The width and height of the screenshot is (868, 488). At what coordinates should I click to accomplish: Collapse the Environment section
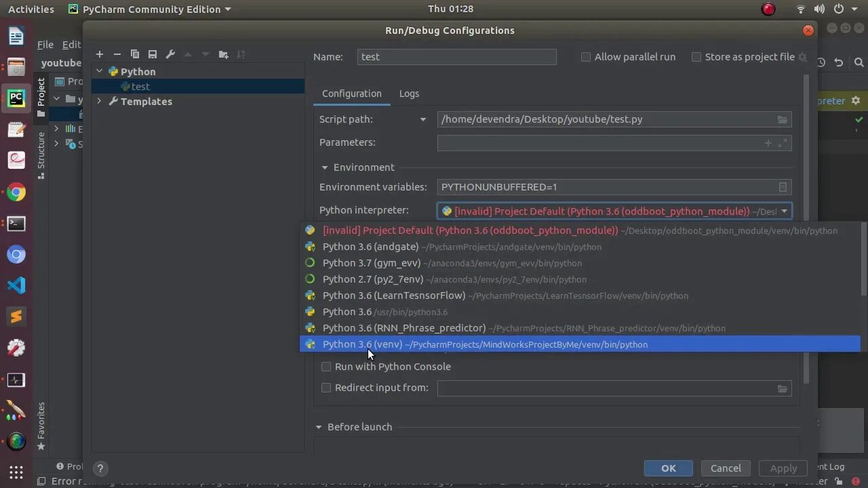pyautogui.click(x=324, y=167)
